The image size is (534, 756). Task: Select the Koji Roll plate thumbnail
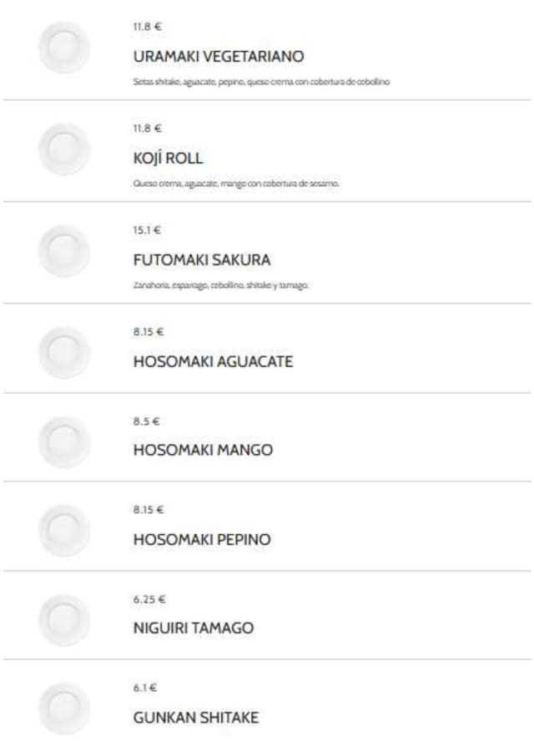click(63, 150)
